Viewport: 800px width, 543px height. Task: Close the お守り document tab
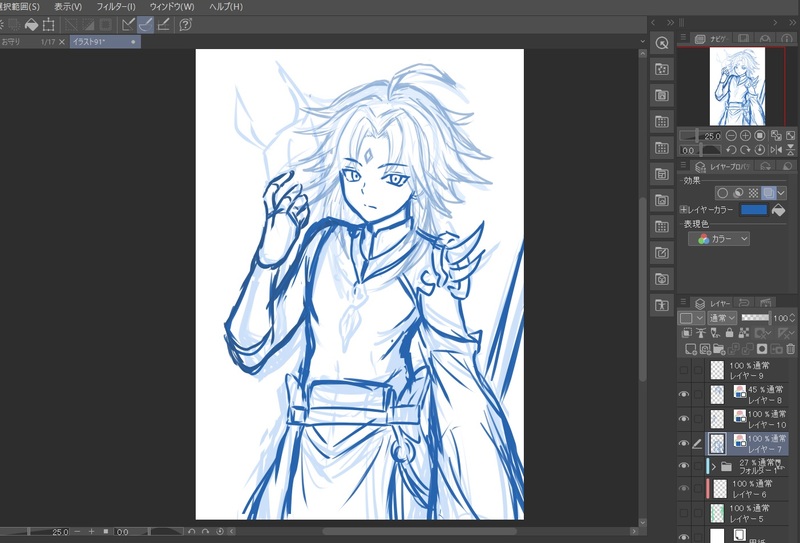coord(62,42)
